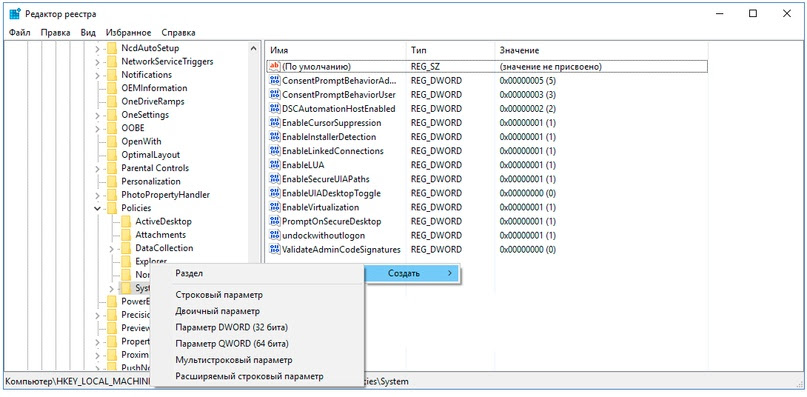
Task: Click the (По умолчанию) string value icon
Action: pos(274,66)
